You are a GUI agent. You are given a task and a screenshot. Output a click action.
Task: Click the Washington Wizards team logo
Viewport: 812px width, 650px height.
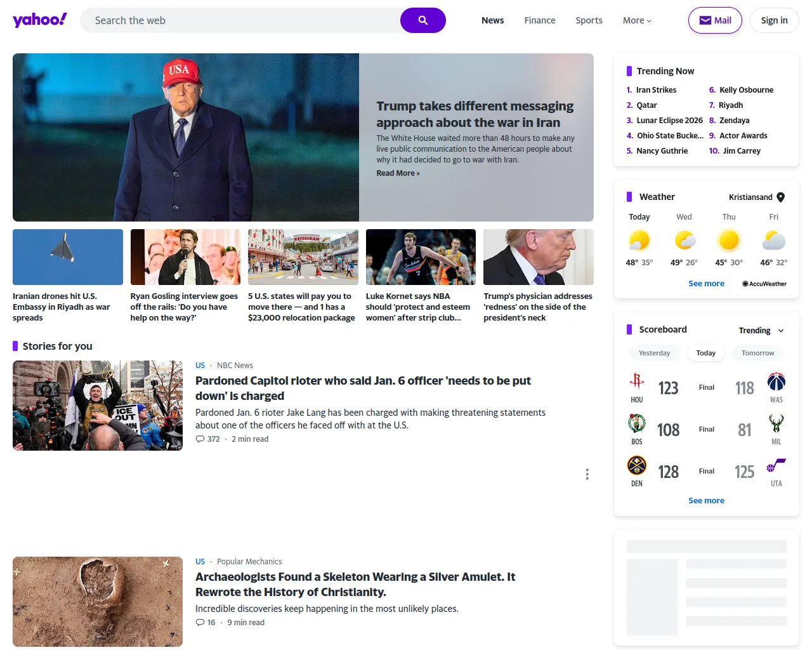point(776,381)
